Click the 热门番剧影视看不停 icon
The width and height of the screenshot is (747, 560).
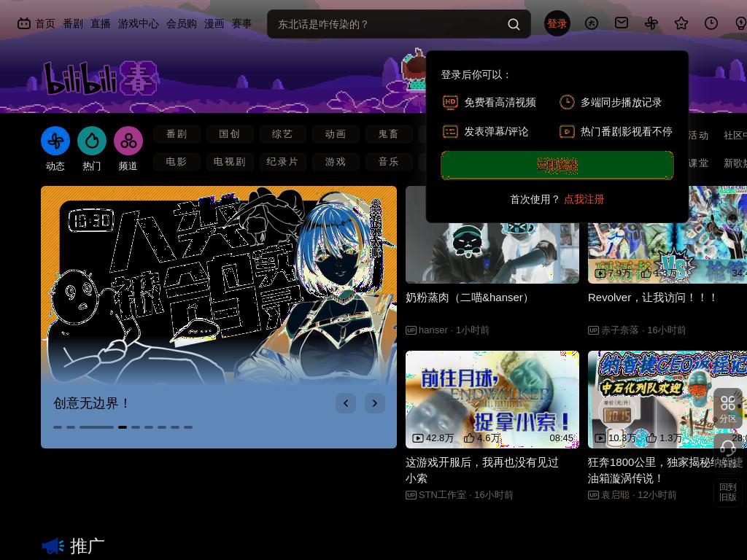point(566,131)
